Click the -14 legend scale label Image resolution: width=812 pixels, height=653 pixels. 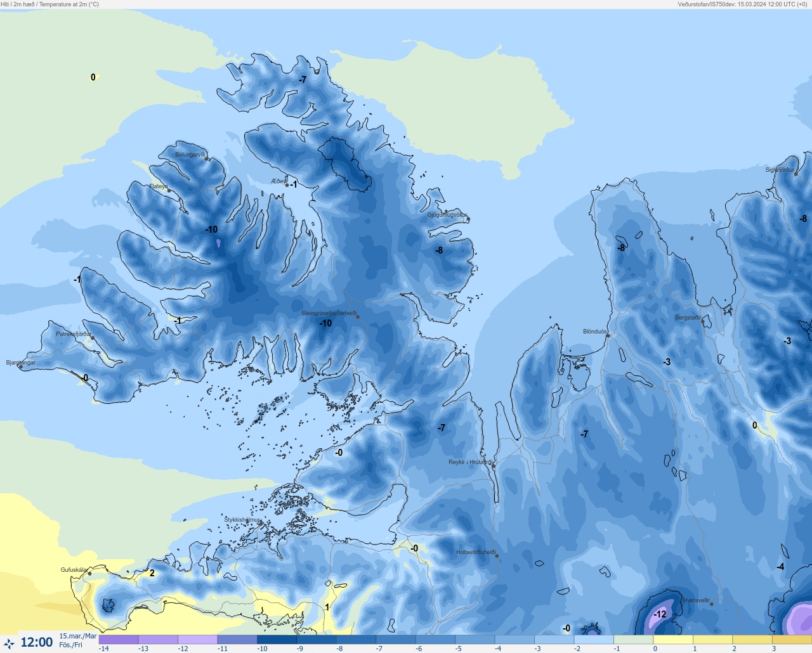pyautogui.click(x=104, y=649)
